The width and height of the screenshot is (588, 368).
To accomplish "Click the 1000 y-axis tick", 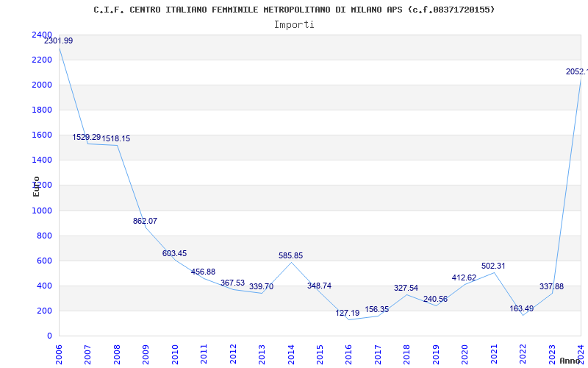I will click(x=42, y=210).
